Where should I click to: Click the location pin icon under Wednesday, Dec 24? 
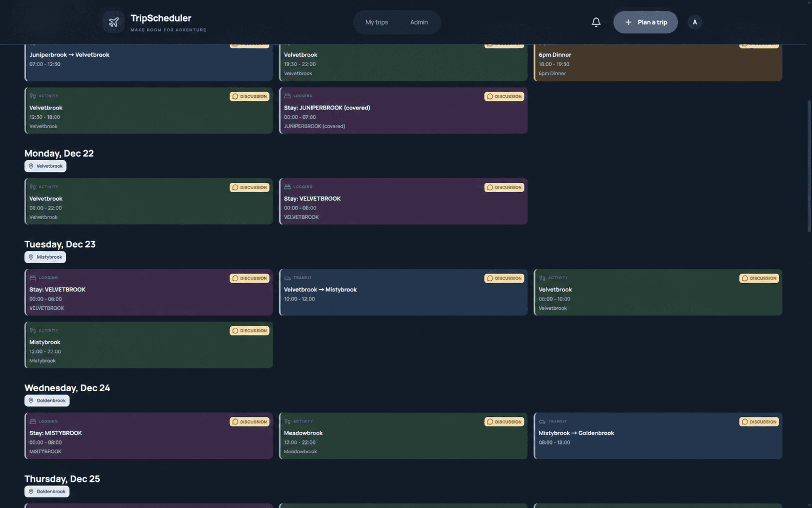pyautogui.click(x=31, y=400)
